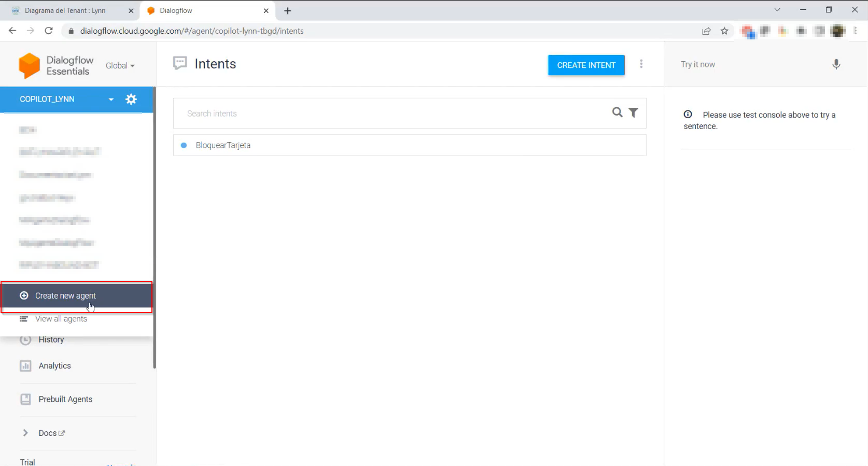This screenshot has width=868, height=466.
Task: Open the three-dot more options menu
Action: tap(641, 64)
